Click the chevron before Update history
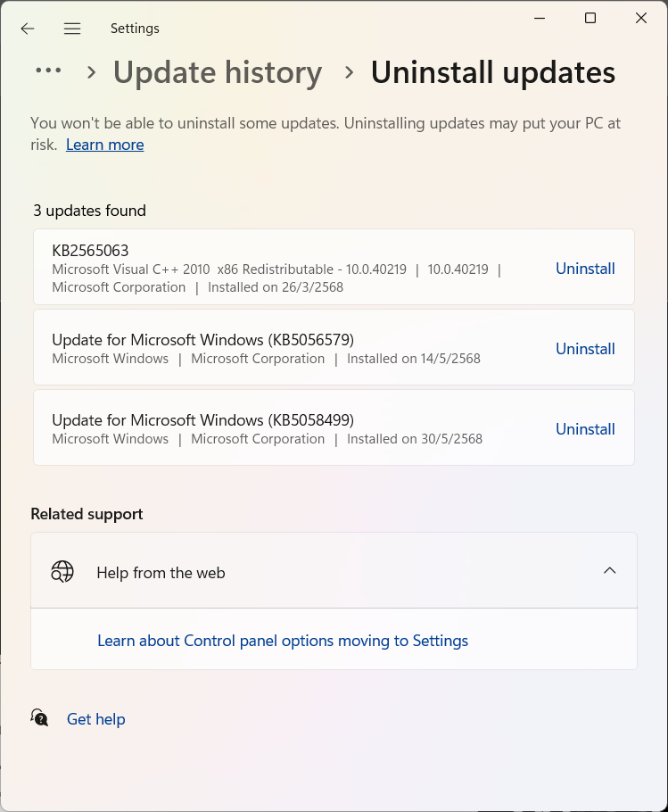 coord(92,72)
